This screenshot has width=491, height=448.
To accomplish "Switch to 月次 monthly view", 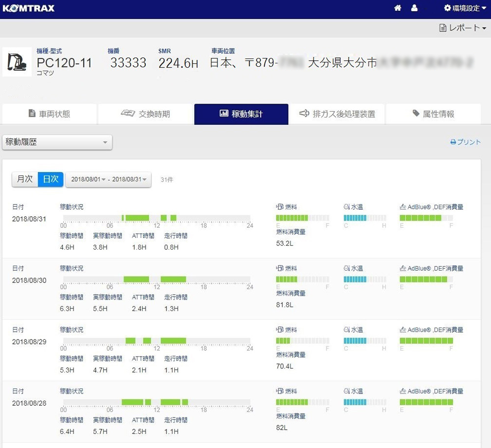I will [25, 179].
